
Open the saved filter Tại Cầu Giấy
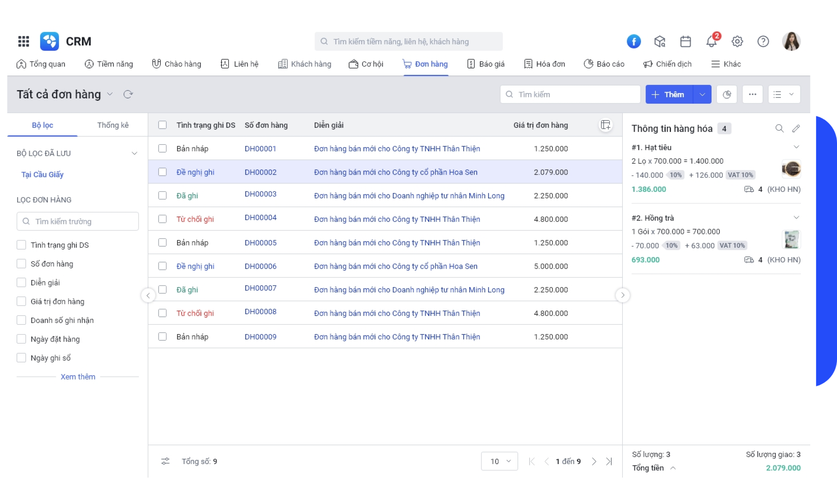pyautogui.click(x=43, y=175)
